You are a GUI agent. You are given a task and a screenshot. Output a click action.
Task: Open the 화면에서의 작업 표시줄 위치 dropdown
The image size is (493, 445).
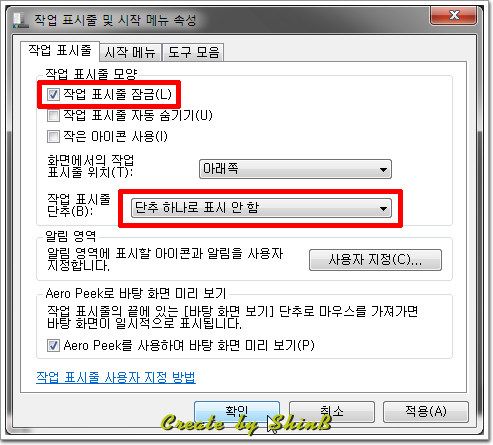(x=295, y=169)
